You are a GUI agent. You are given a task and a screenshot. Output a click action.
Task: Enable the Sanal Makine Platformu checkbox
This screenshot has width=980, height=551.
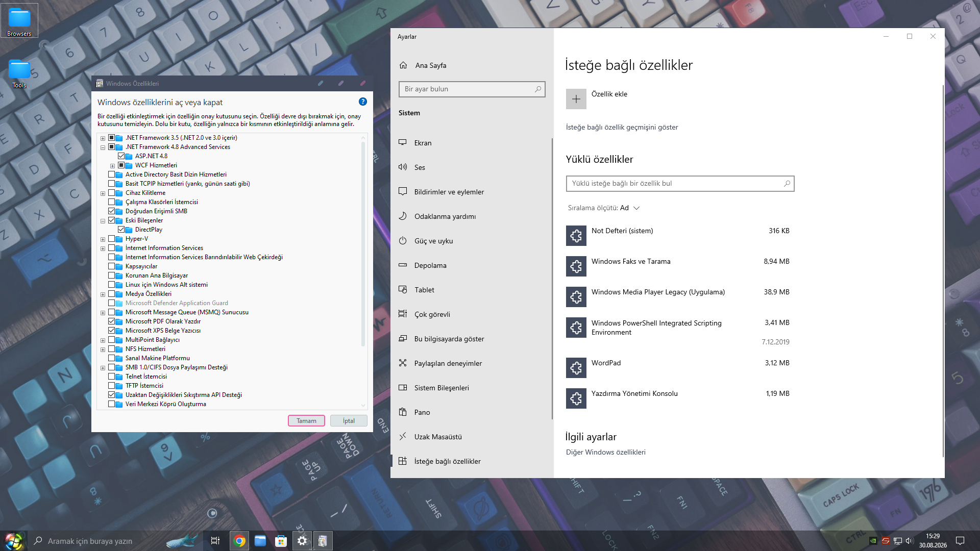[112, 358]
